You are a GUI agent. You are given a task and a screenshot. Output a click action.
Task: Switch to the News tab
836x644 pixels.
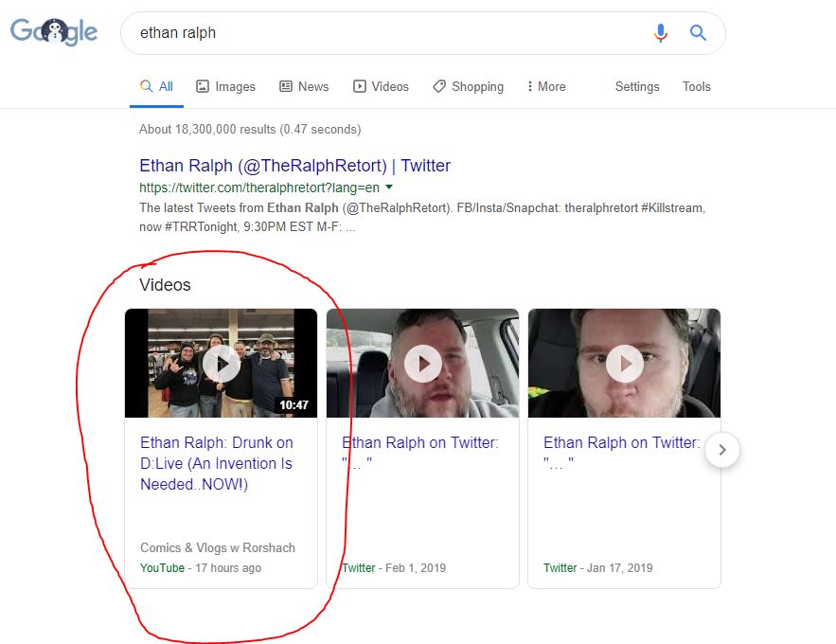[304, 86]
